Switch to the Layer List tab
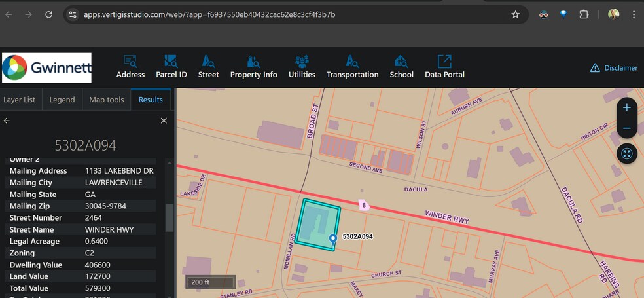644x298 pixels. tap(20, 100)
